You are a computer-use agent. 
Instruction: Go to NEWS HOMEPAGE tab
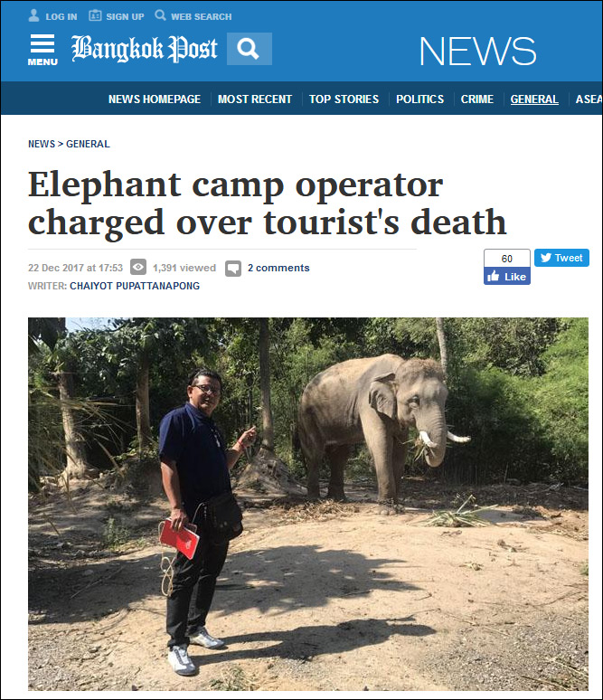[155, 99]
